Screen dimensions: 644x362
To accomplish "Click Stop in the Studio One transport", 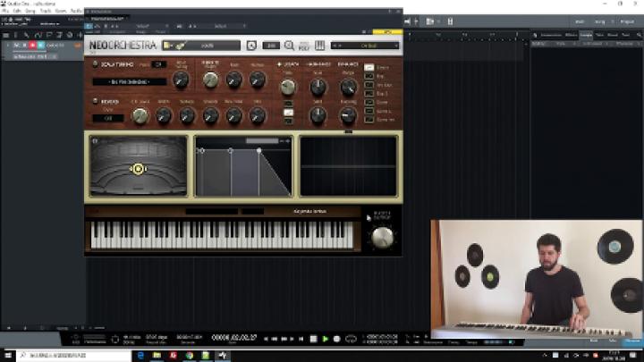I will click(x=313, y=339).
